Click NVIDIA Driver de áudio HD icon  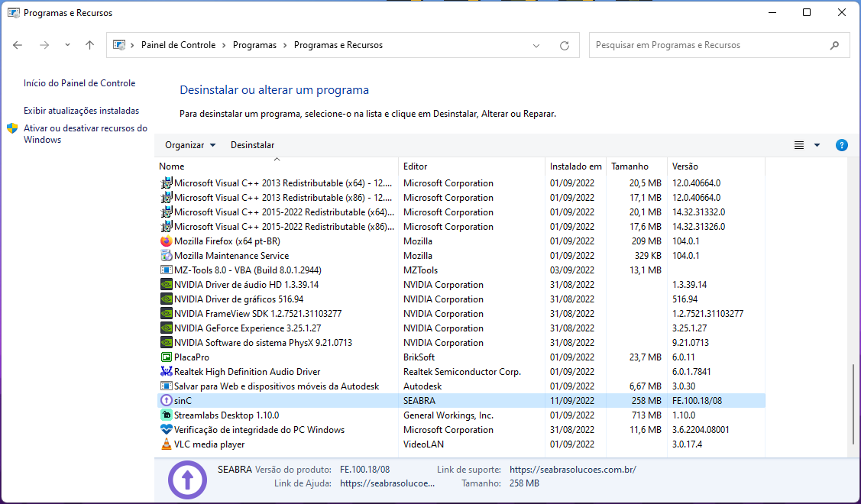pos(167,284)
